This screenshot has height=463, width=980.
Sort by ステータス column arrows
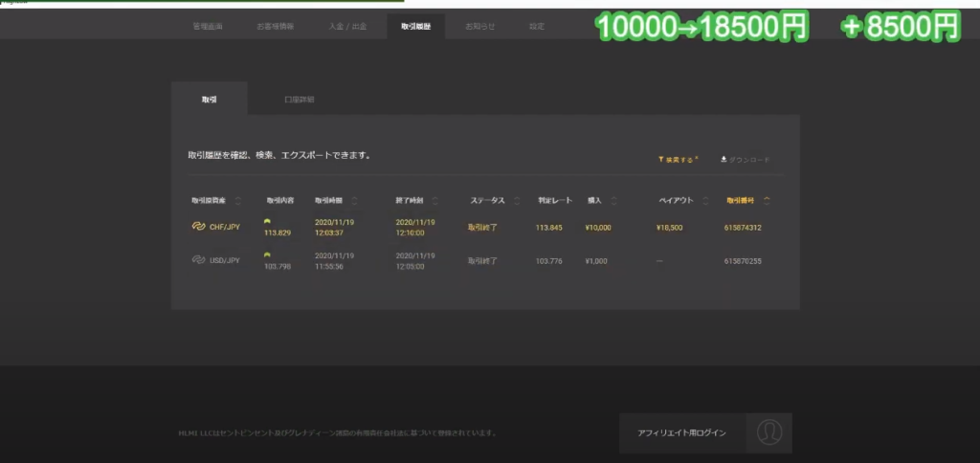tap(517, 201)
